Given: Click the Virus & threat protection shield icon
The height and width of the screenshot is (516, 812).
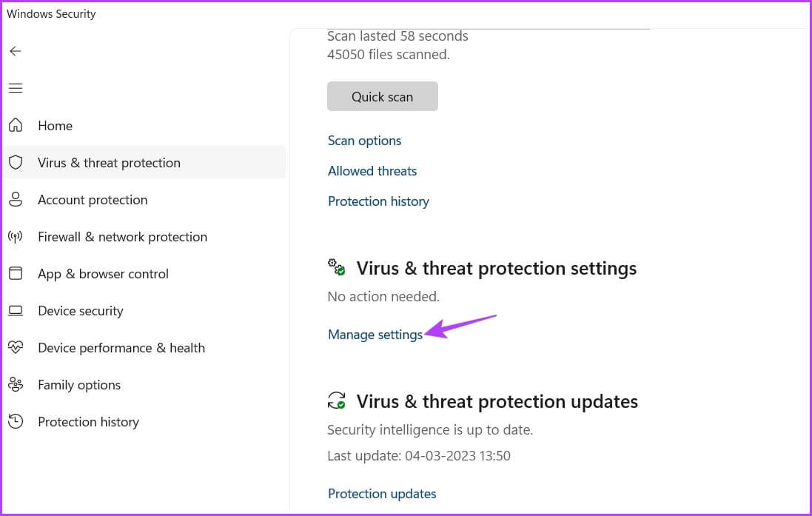Looking at the screenshot, I should coord(16,162).
